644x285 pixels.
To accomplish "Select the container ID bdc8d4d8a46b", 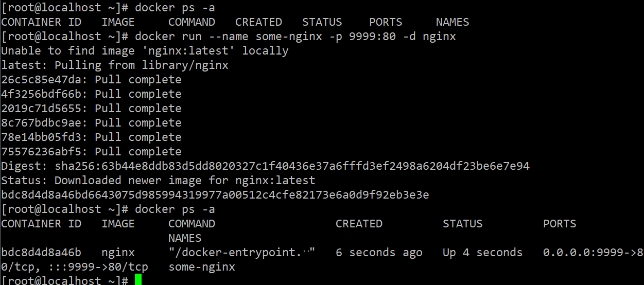I will (x=41, y=253).
